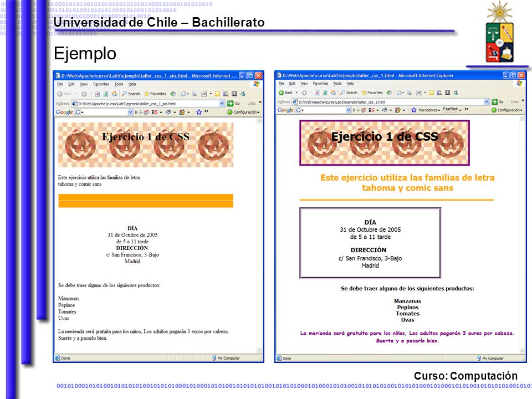Open the Configuración dropdown in right IE window

[507, 110]
